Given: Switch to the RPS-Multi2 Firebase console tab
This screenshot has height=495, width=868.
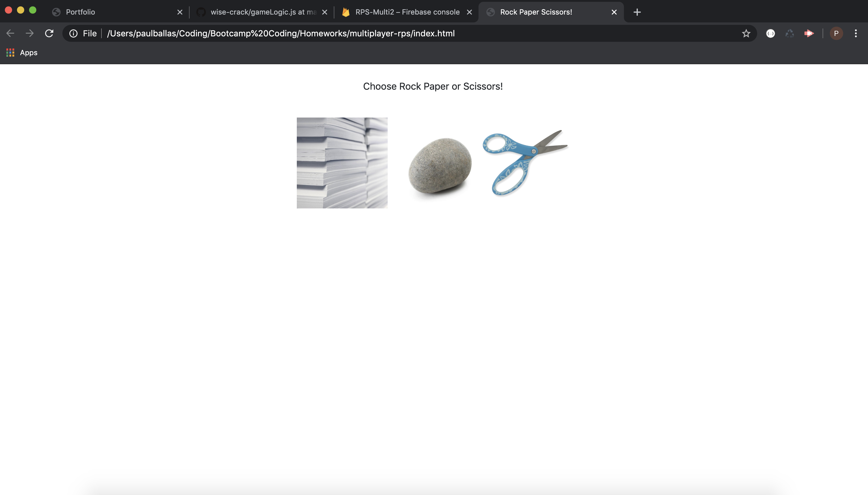Looking at the screenshot, I should (406, 12).
